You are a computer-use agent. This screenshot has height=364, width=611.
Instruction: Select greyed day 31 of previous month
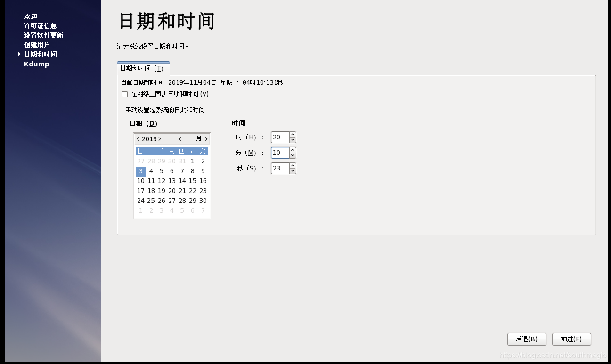point(182,161)
